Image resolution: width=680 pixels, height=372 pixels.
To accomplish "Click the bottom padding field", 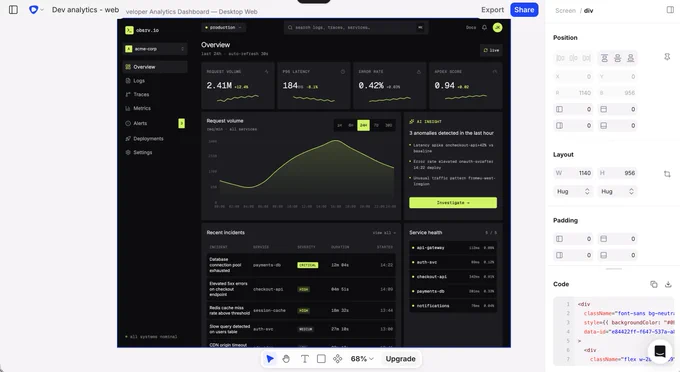I will point(618,255).
